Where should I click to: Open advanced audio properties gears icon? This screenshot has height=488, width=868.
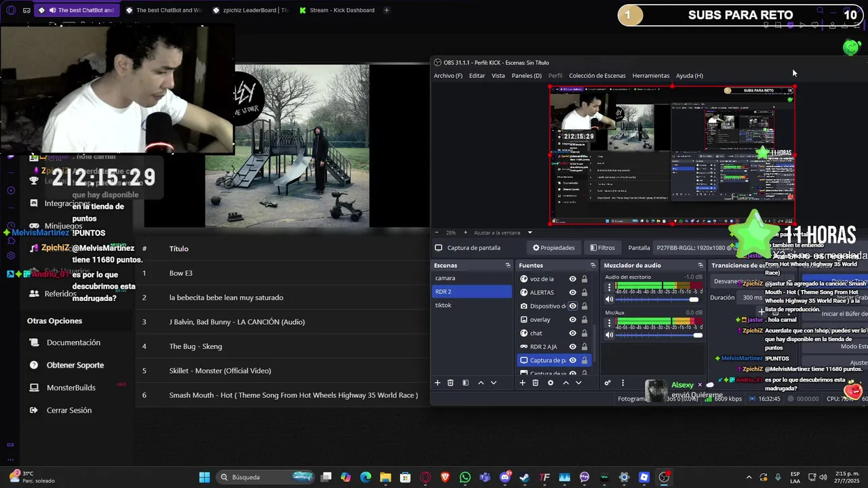coord(608,383)
